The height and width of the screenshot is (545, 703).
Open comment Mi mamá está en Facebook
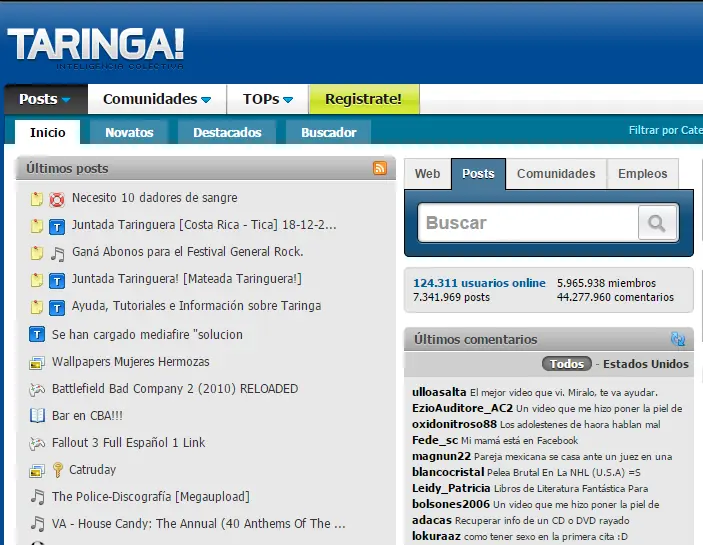[520, 441]
